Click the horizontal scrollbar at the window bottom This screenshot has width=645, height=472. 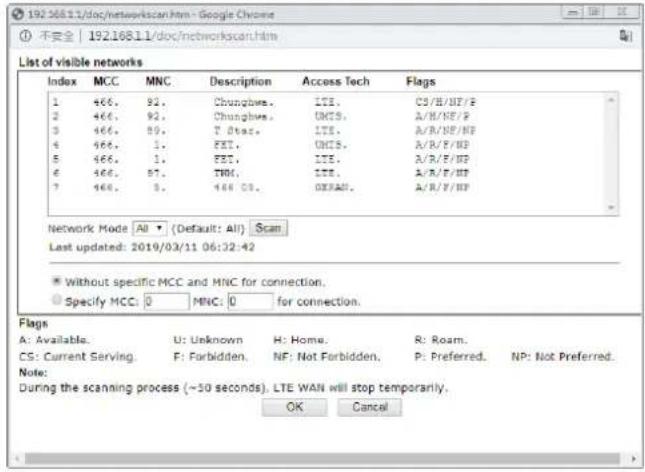(322, 458)
